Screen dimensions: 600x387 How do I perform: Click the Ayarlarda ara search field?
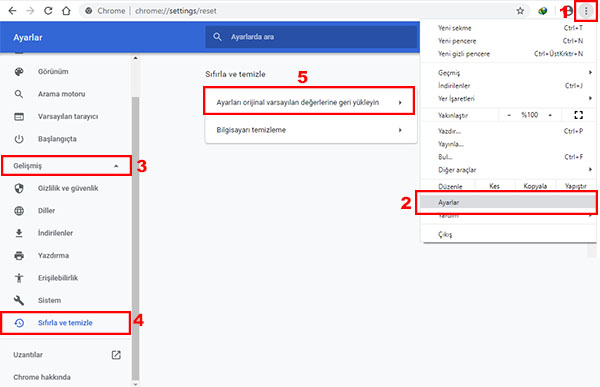(311, 37)
